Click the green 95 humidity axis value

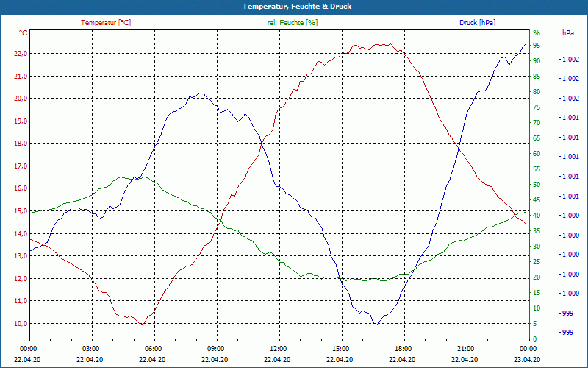coord(537,46)
